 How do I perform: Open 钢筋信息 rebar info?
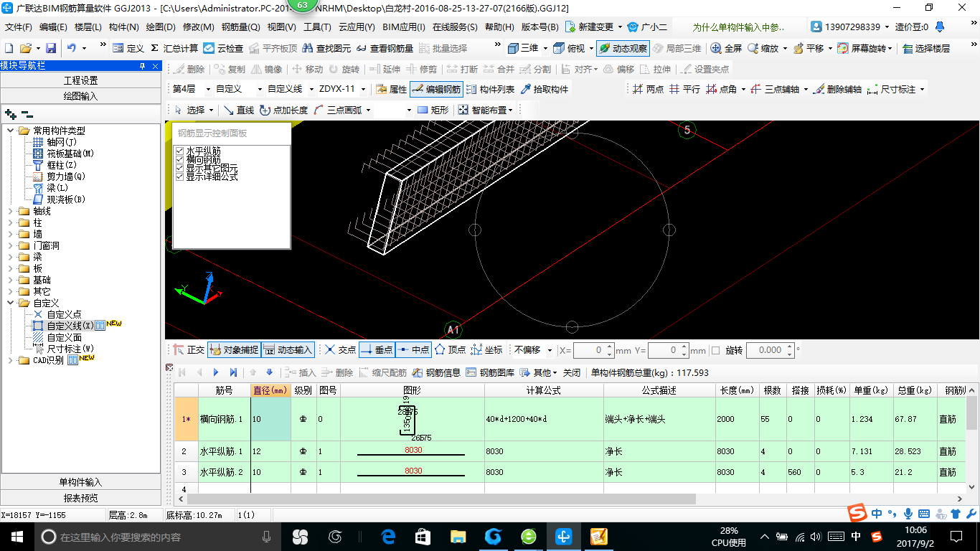436,372
